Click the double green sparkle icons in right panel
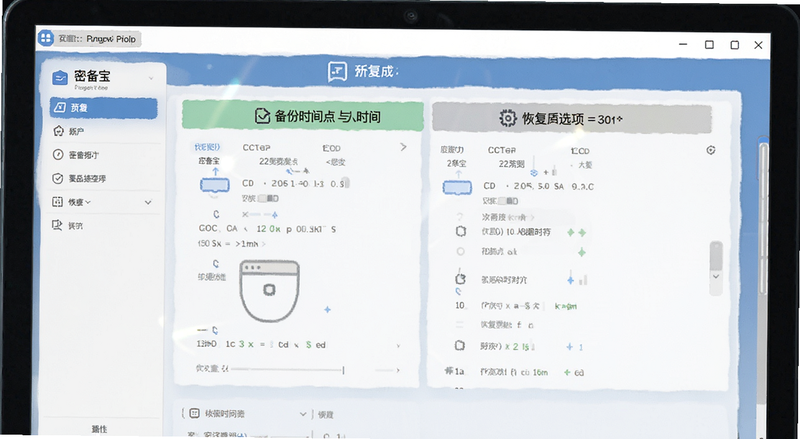 (577, 233)
